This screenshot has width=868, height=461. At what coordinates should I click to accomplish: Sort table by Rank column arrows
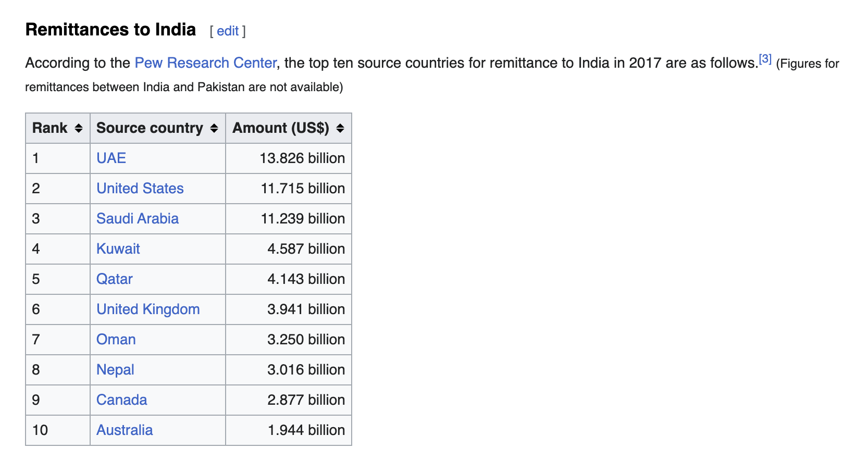click(x=79, y=128)
